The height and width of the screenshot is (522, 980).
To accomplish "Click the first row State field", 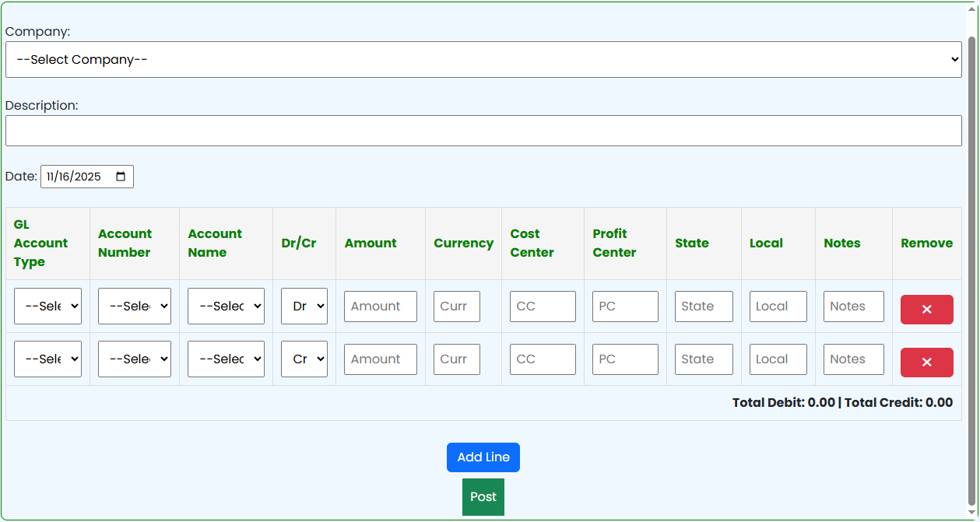I will point(704,307).
